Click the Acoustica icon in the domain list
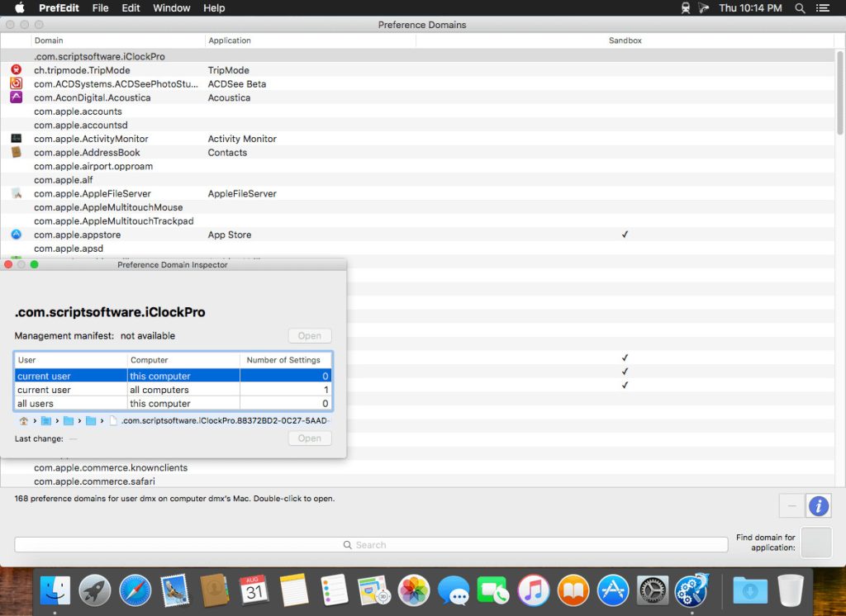The height and width of the screenshot is (616, 846). 17,97
